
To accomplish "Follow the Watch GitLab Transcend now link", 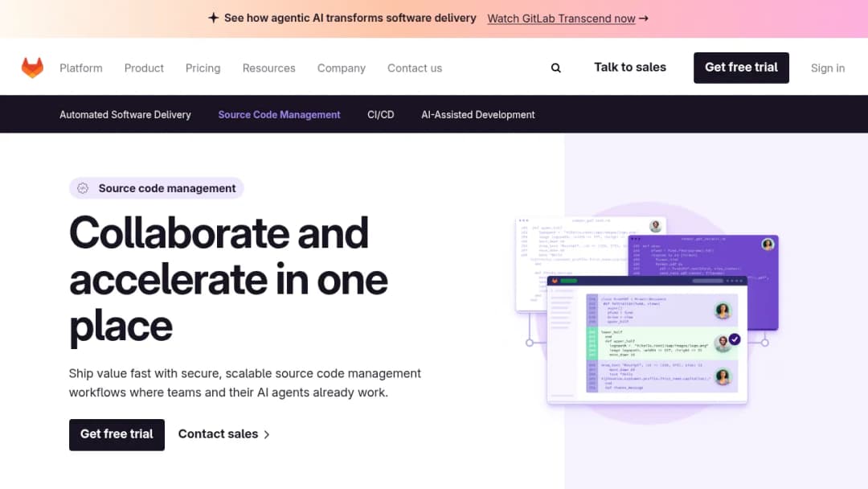I will pyautogui.click(x=561, y=18).
